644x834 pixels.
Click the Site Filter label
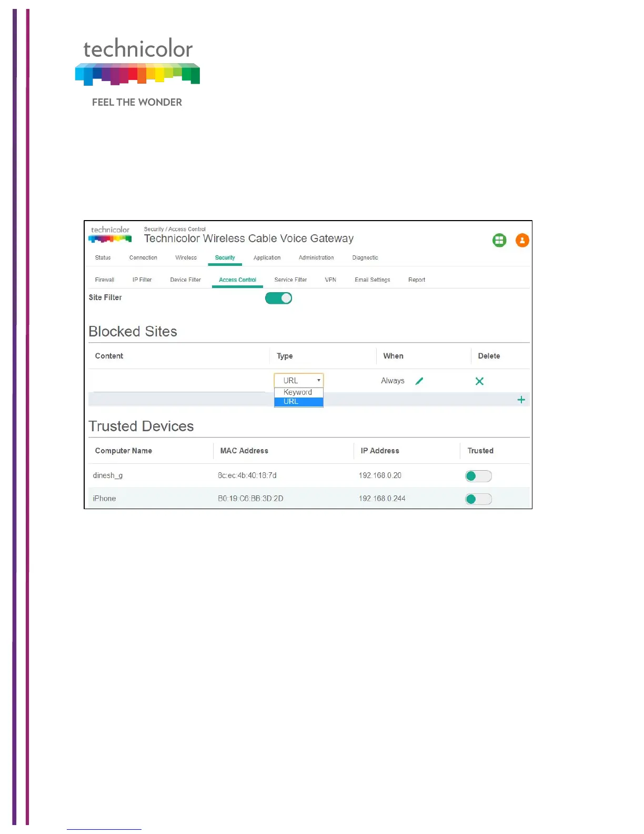point(105,297)
